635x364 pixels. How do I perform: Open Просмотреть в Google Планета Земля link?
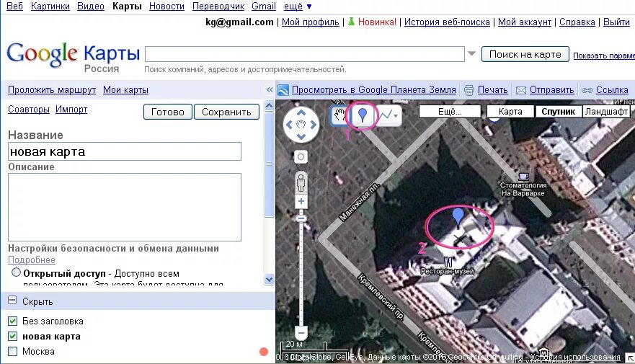pos(374,90)
